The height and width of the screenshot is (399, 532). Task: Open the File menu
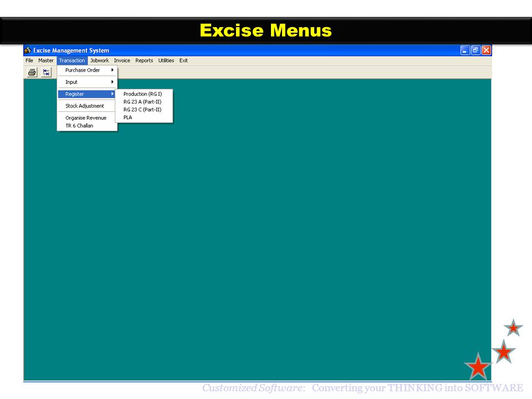tap(29, 60)
